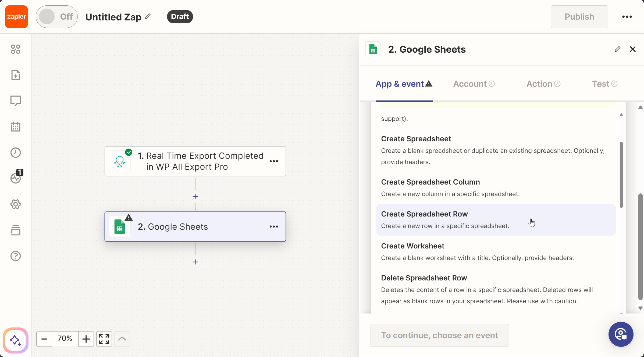Viewport: 644px width, 357px height.
Task: Open the three-dot menu on Google Sheets step
Action: click(x=274, y=226)
